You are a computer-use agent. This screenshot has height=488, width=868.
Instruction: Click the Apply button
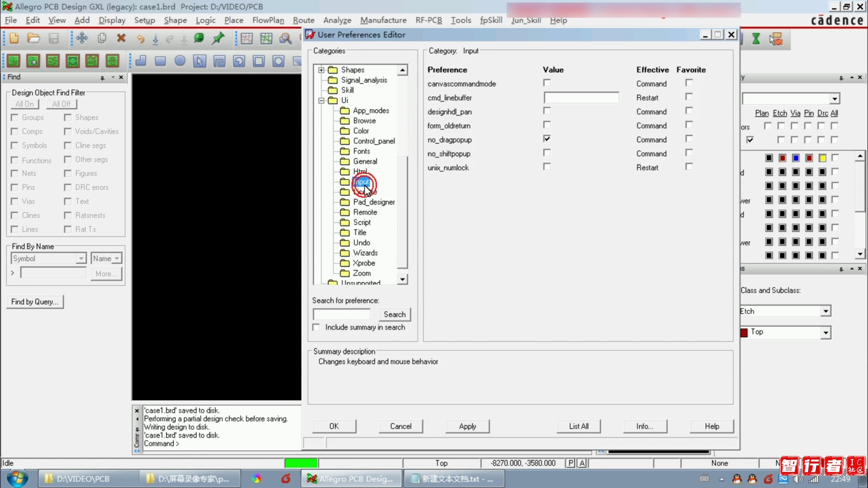point(467,426)
